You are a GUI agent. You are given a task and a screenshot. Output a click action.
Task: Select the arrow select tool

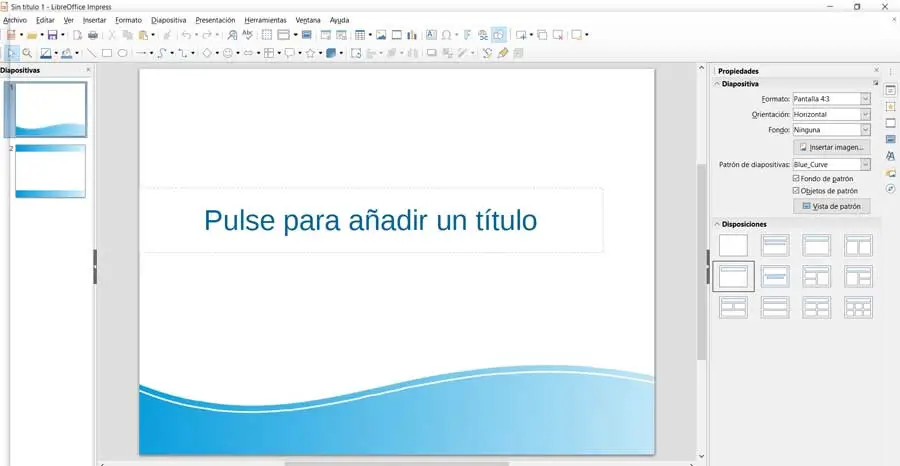11,53
